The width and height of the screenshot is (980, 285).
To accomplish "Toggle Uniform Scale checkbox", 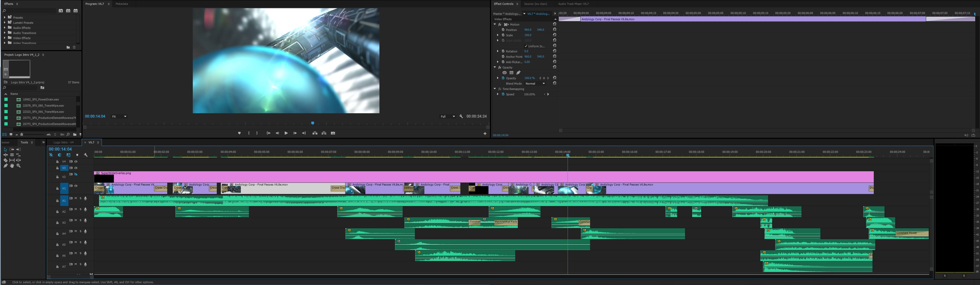I will coord(526,46).
